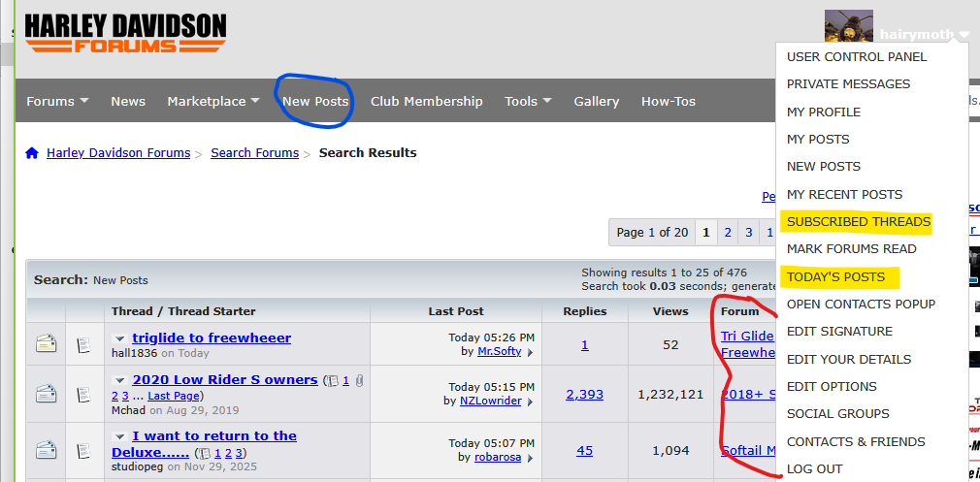This screenshot has width=980, height=482.
Task: Click the 2,393 replies count link
Action: point(584,394)
